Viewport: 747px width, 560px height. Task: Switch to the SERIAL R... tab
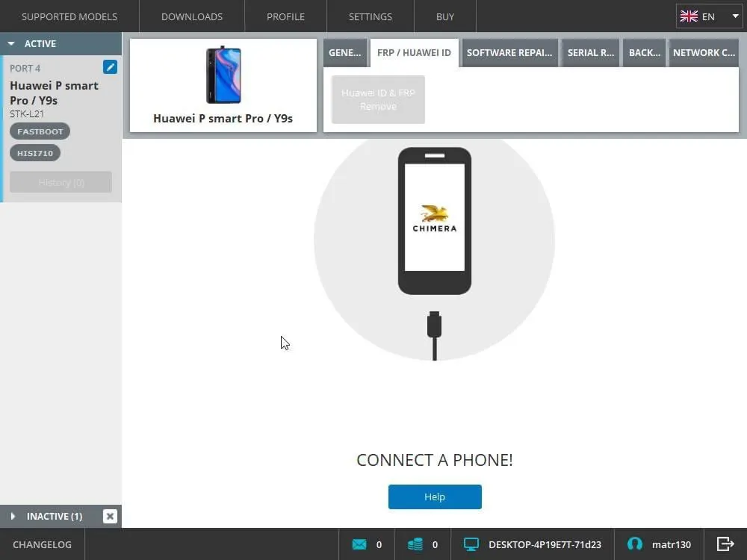coord(591,53)
